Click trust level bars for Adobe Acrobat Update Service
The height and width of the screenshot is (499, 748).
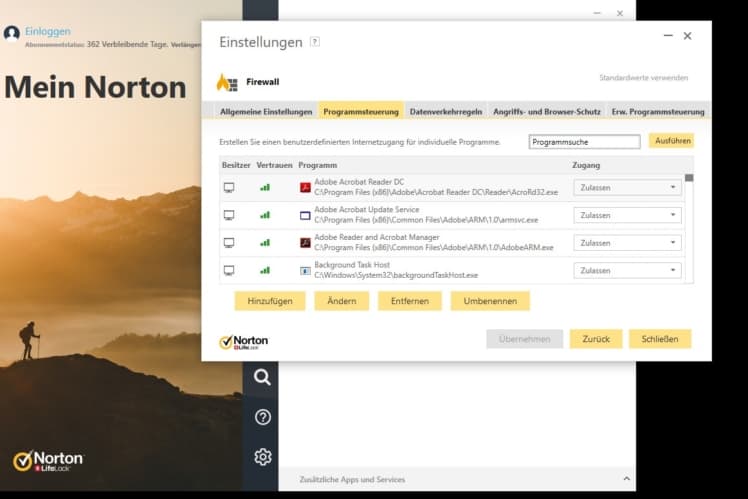click(x=265, y=215)
